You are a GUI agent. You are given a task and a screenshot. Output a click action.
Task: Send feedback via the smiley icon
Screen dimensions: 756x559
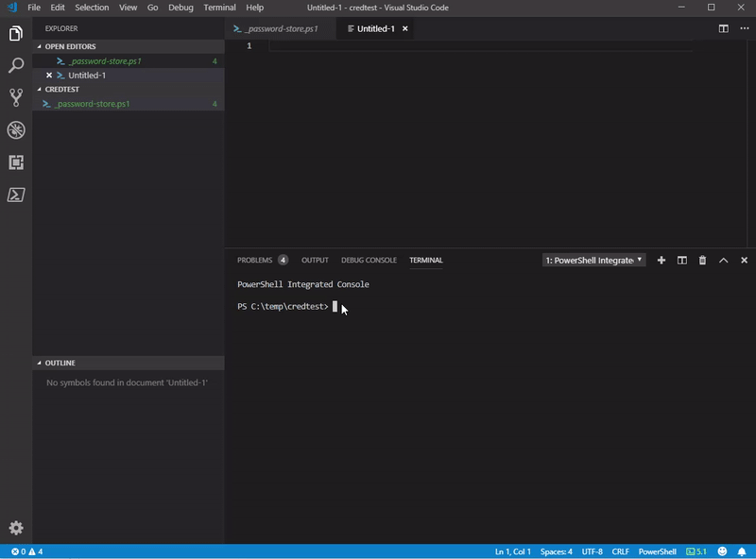pyautogui.click(x=722, y=551)
